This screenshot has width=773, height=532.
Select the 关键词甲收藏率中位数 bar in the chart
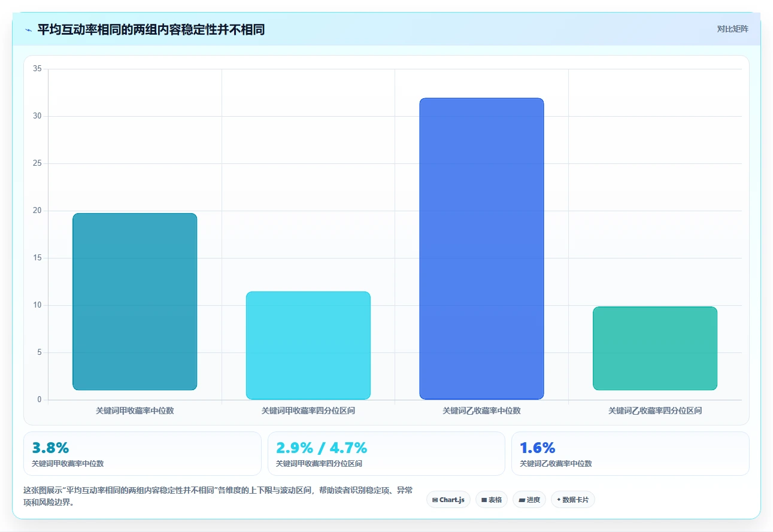coord(135,302)
